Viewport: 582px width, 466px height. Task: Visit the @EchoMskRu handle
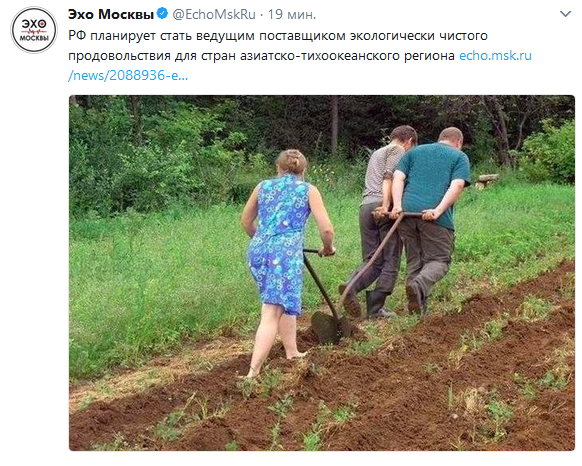click(214, 14)
